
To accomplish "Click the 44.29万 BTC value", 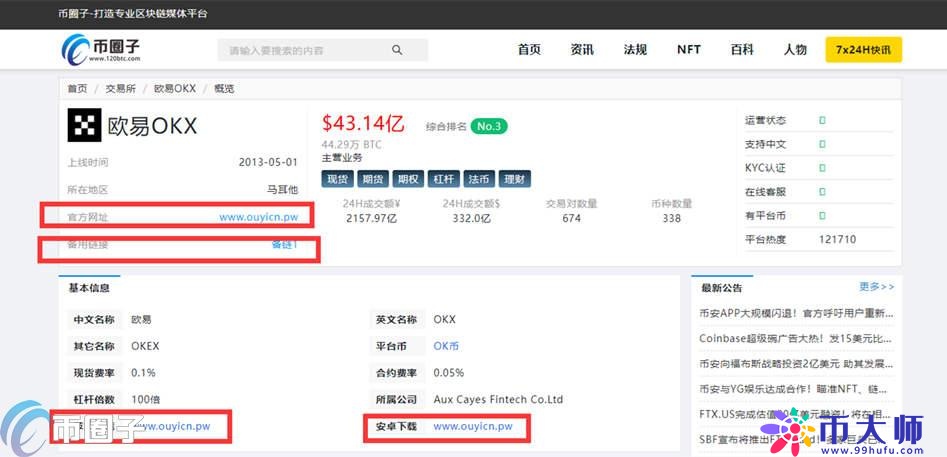I will 352,145.
